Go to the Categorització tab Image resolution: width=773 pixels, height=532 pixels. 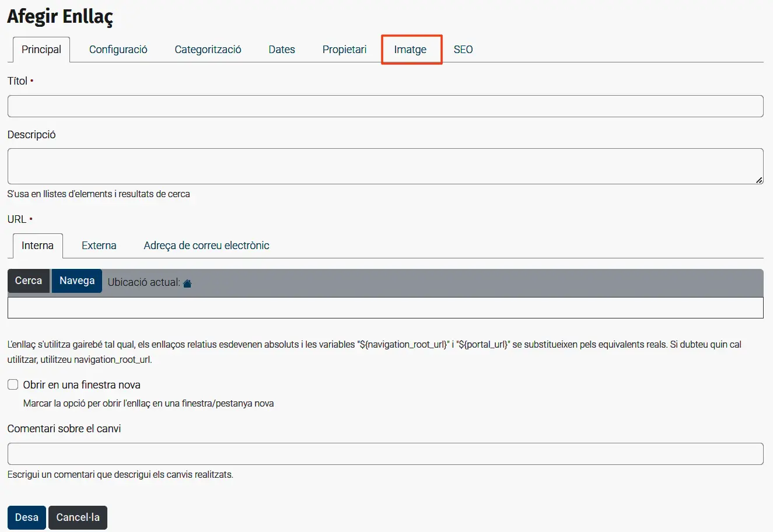coord(208,50)
